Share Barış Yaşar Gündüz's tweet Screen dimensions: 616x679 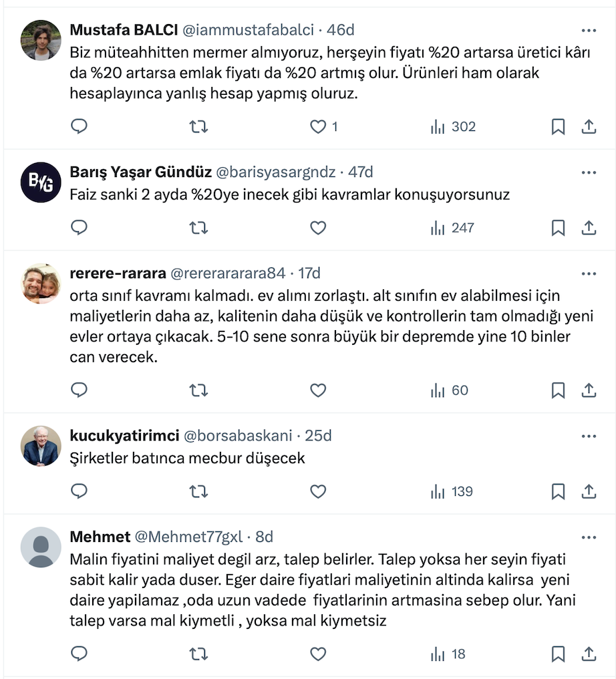pos(589,228)
